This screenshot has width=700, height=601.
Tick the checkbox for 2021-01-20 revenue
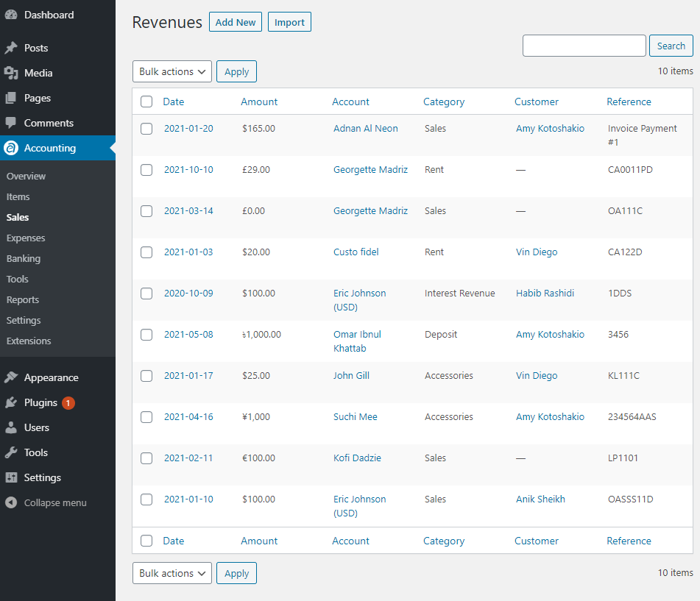click(x=146, y=129)
